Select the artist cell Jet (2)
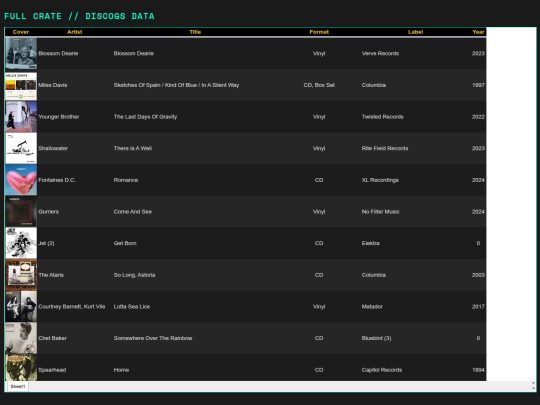The image size is (540, 405). coord(46,243)
